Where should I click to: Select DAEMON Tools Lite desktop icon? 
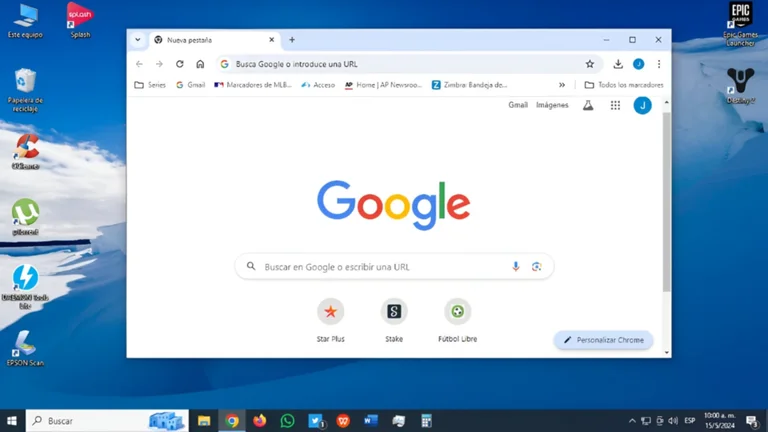[25, 287]
